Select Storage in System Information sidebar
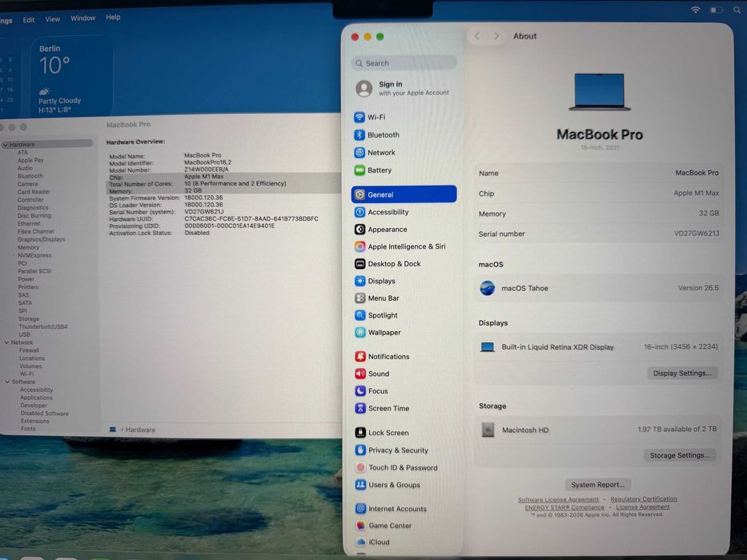Screen dimensions: 747x560 29,319
